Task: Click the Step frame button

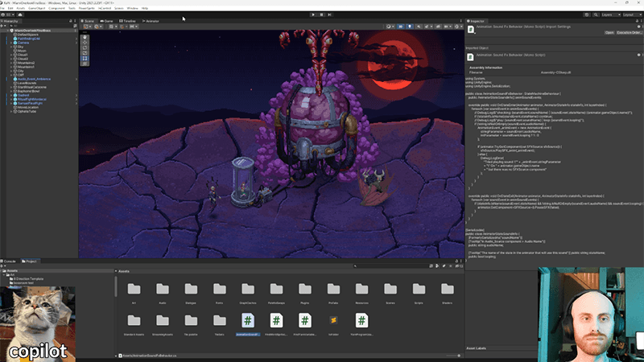Action: (329, 14)
